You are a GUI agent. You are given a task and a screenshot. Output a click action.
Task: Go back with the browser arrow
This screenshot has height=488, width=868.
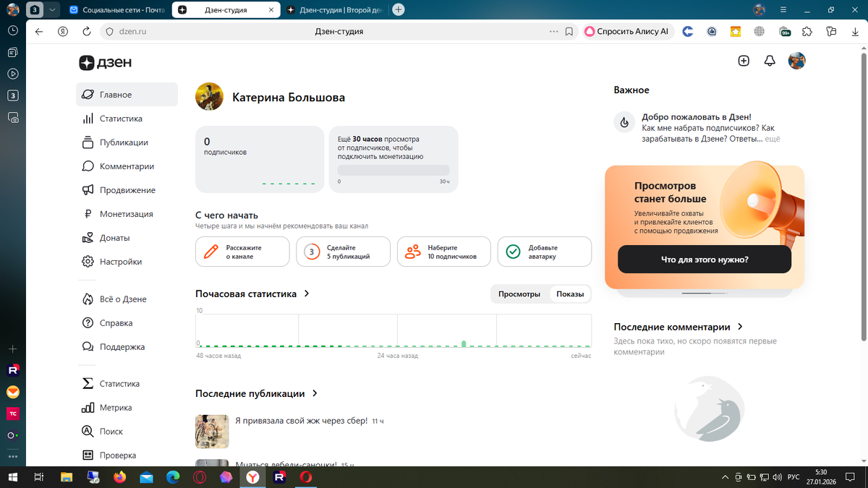tap(39, 32)
